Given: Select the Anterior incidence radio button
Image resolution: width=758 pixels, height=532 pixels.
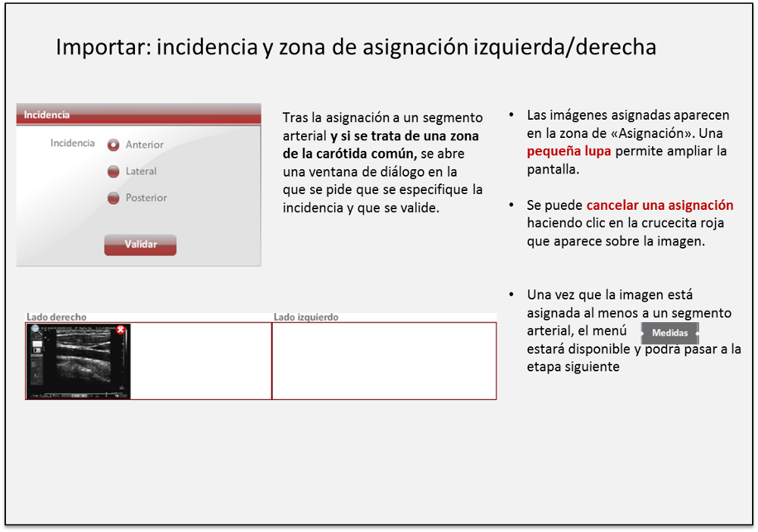Looking at the screenshot, I should coord(114,145).
